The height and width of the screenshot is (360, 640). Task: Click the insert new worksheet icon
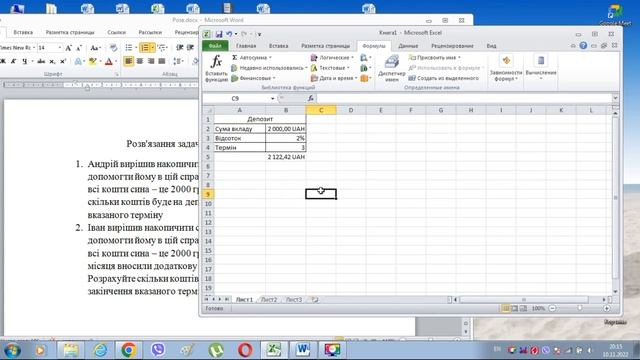click(x=315, y=300)
